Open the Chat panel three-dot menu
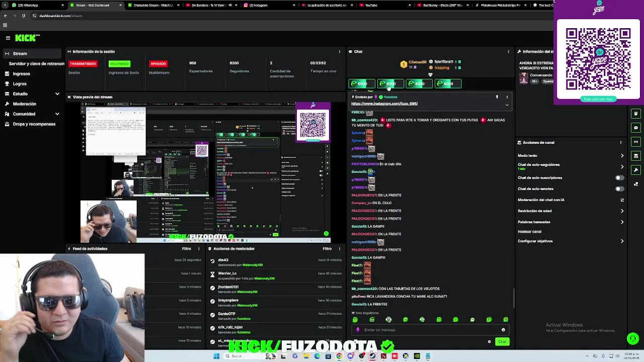644x362 pixels. click(x=508, y=51)
